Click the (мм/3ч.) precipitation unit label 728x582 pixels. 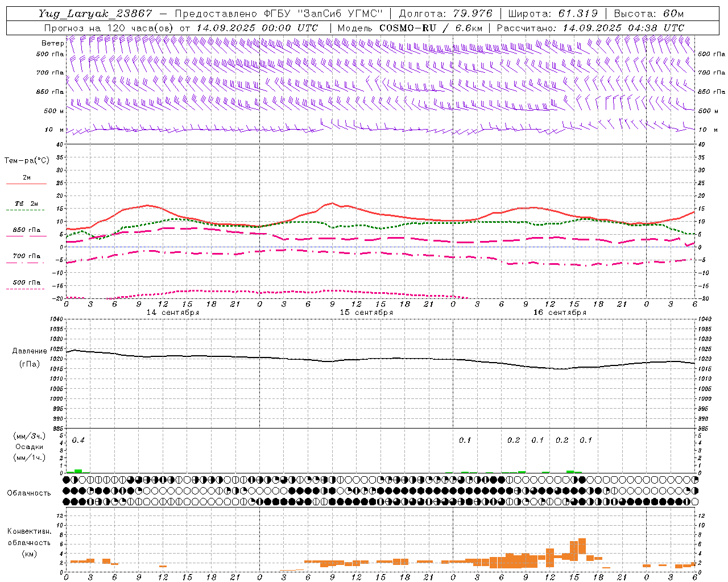click(x=30, y=436)
